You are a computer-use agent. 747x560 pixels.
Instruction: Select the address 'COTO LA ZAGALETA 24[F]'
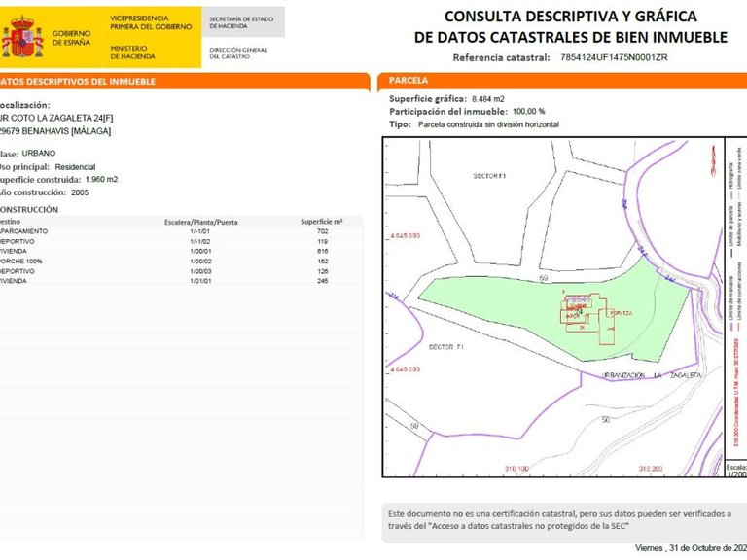tap(62, 118)
